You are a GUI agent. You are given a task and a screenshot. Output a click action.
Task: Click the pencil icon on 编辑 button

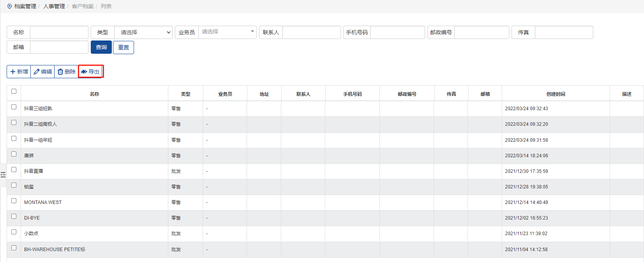[37, 72]
